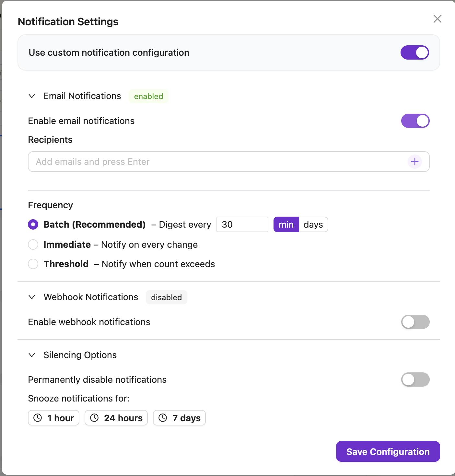This screenshot has width=455, height=476.
Task: Select the Immediate frequency option
Action: [33, 244]
